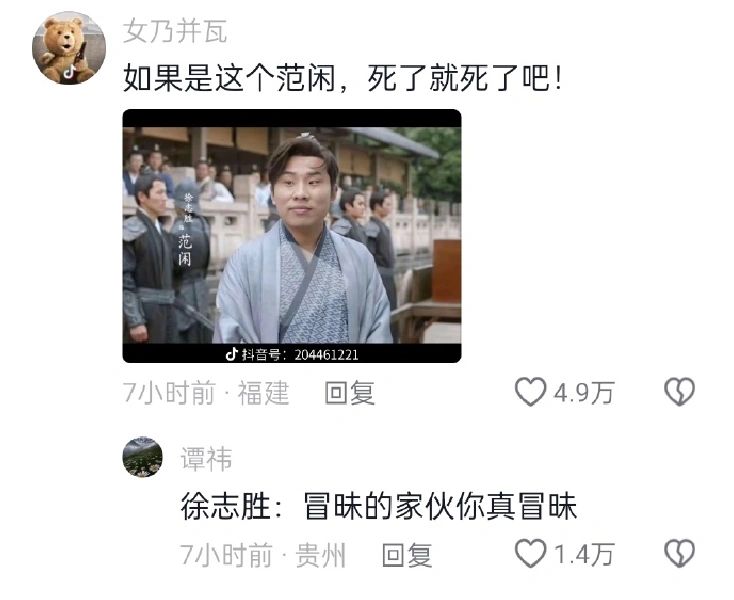Open the teddy bear avatar profile
734x600 pixels.
coord(69,48)
